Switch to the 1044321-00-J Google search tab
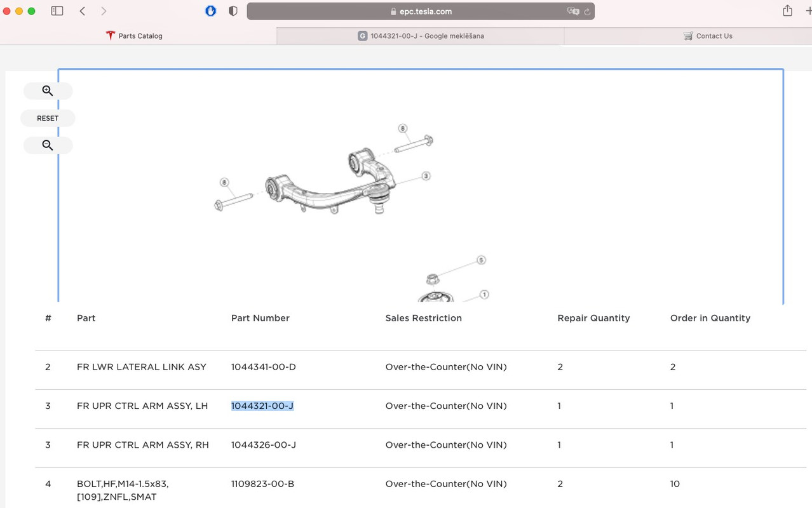This screenshot has width=812, height=508. point(421,36)
